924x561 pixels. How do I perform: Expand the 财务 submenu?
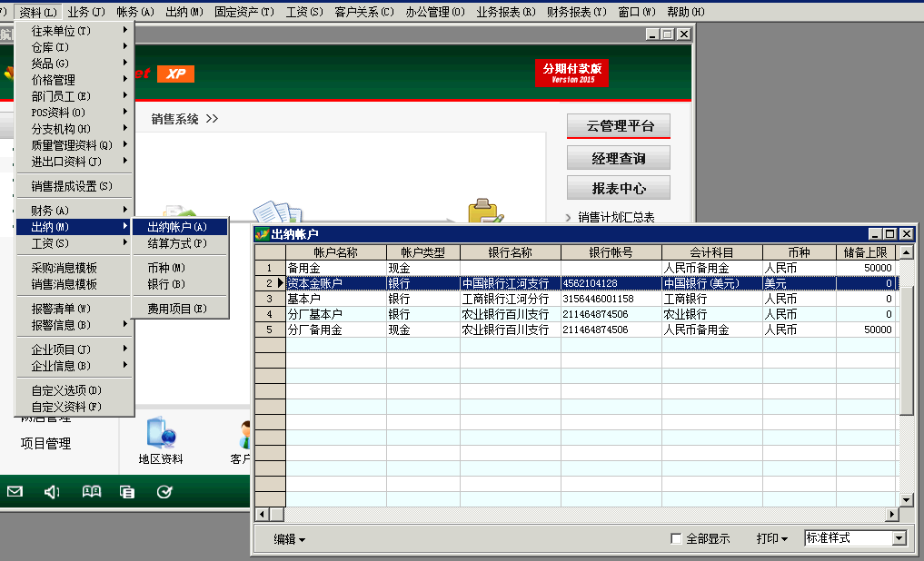point(75,211)
